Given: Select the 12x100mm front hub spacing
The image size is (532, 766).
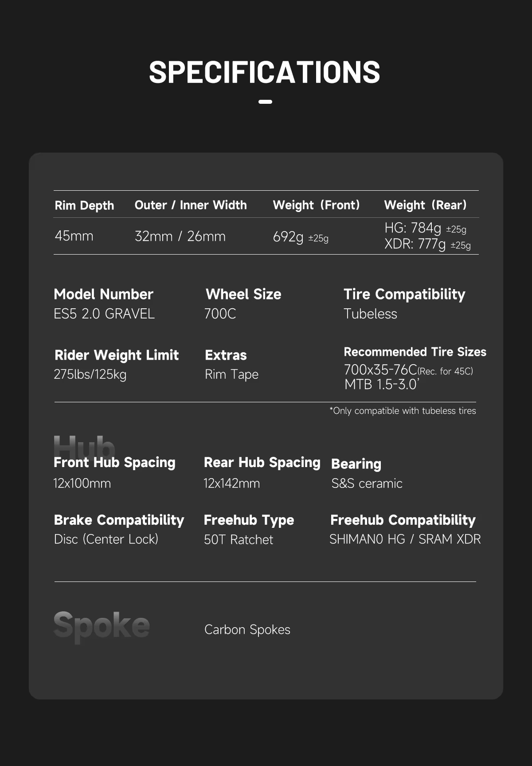Looking at the screenshot, I should (x=82, y=483).
